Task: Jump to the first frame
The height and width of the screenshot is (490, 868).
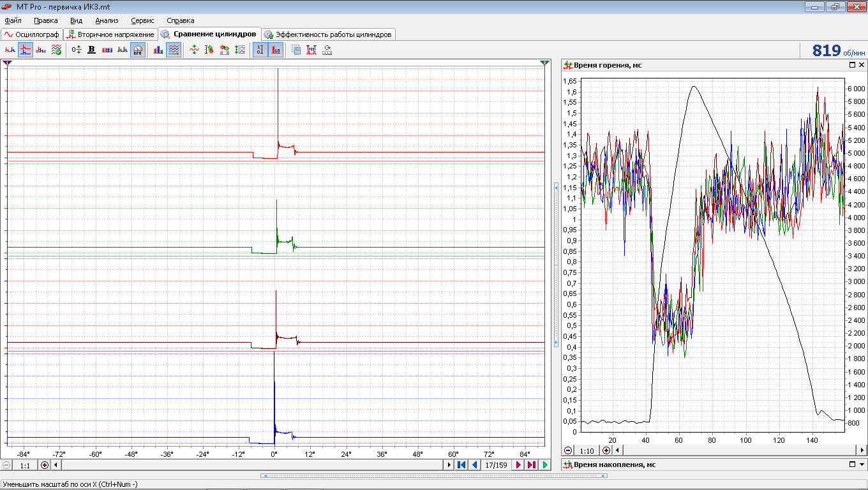Action: [x=461, y=465]
